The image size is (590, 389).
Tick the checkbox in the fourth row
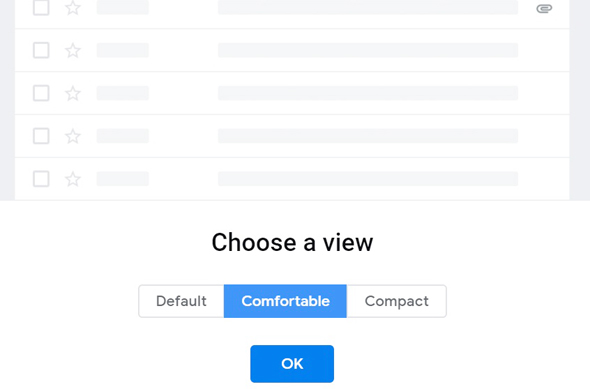41,136
